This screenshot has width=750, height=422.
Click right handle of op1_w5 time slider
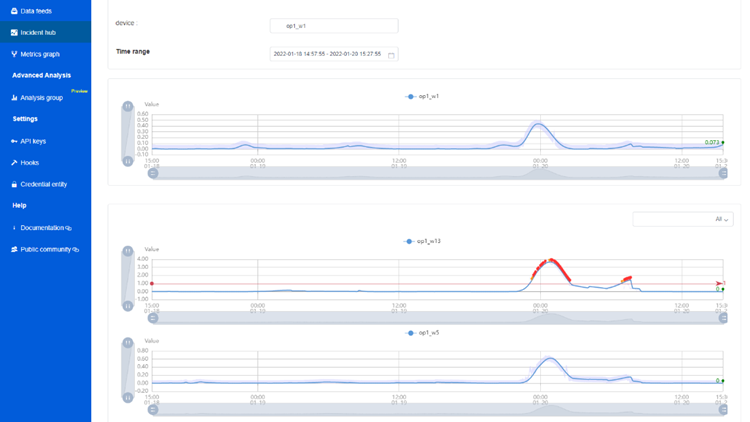[723, 410]
